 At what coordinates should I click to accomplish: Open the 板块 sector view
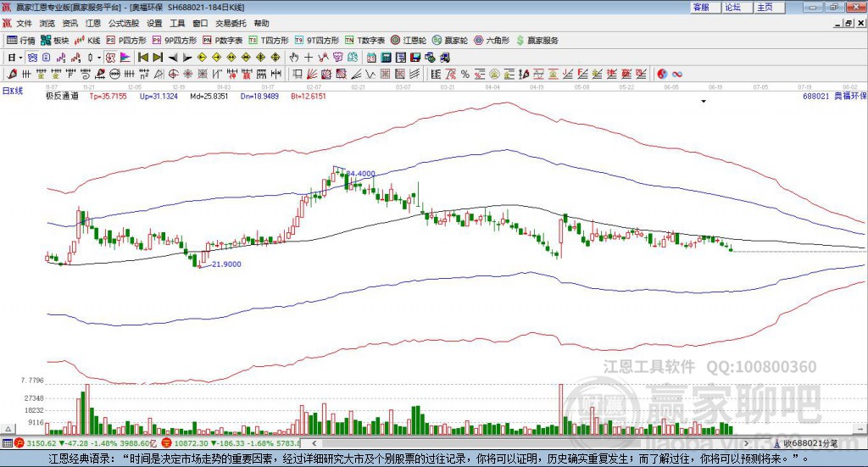click(x=54, y=41)
